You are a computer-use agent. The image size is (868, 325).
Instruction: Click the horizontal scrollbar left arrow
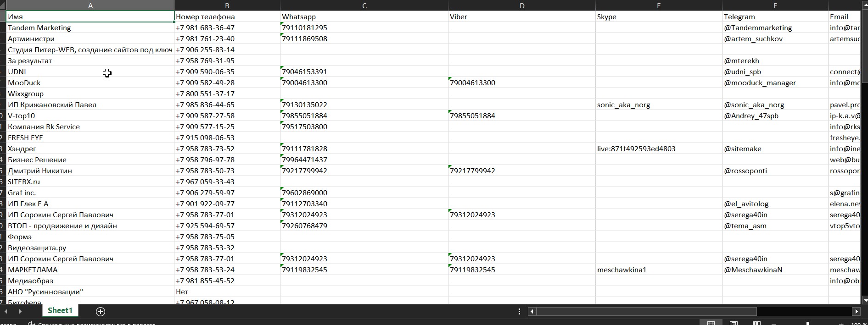[x=532, y=312]
